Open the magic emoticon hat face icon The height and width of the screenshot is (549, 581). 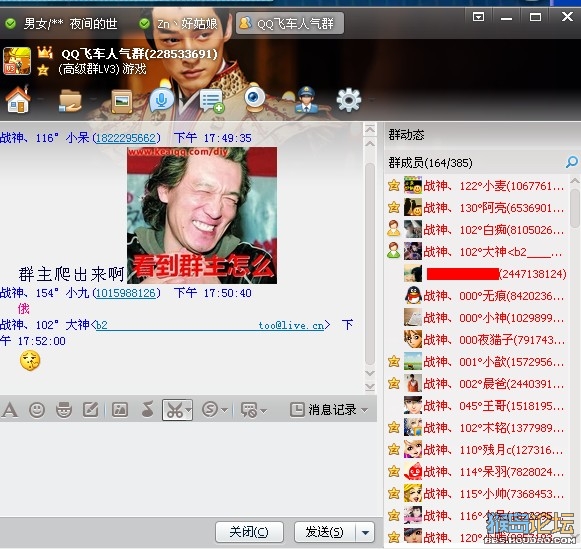pos(64,410)
